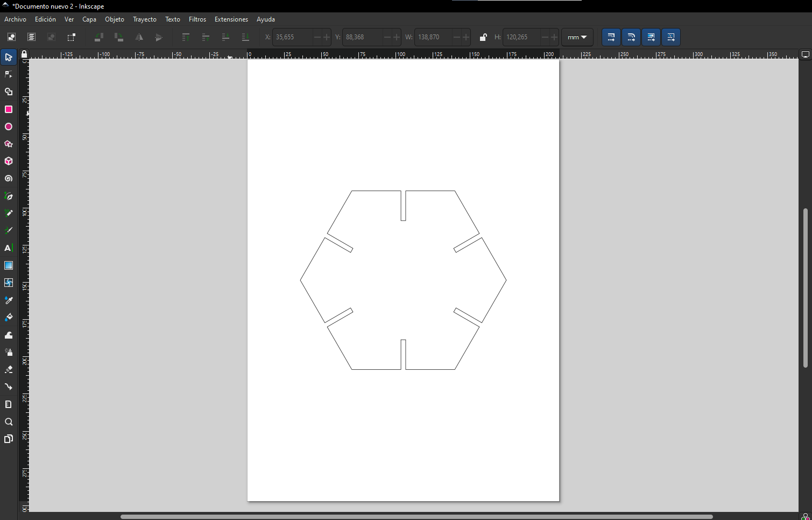Open the Ayuda menu
This screenshot has height=520, width=812.
(266, 19)
